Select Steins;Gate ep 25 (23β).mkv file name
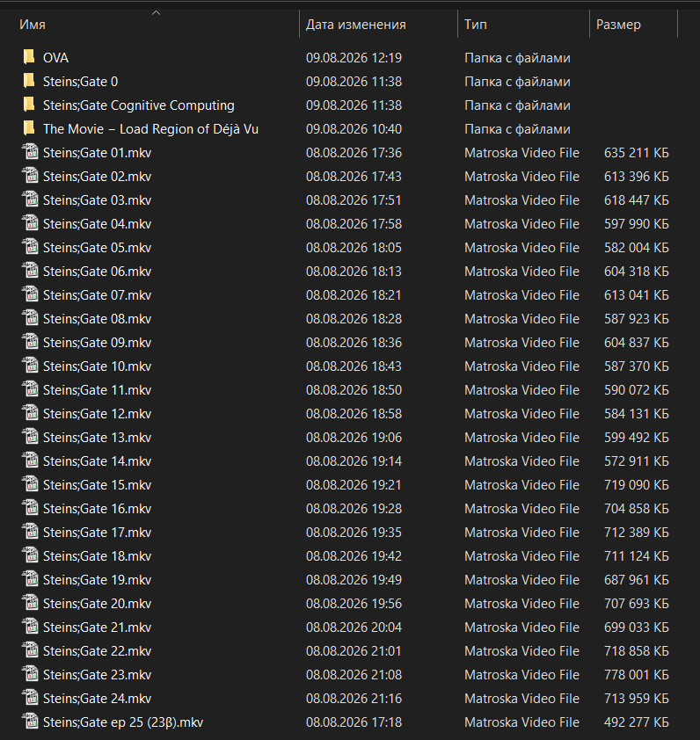 pos(123,722)
